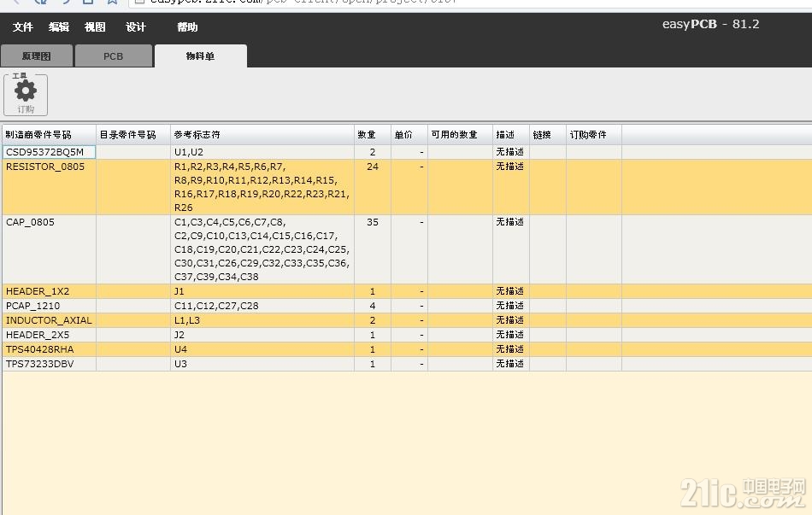Select the PCAP_1210 row
Image resolution: width=812 pixels, height=515 pixels.
click(407, 306)
